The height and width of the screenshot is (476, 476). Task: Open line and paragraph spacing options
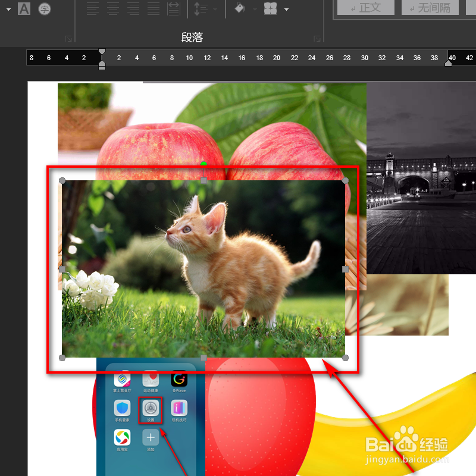201,9
